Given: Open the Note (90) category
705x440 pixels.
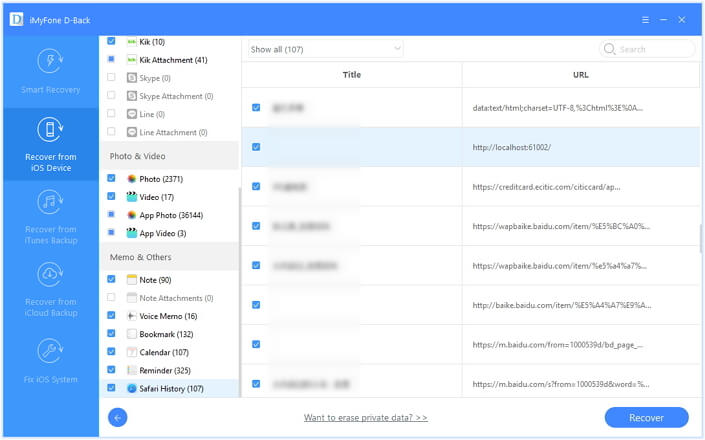Looking at the screenshot, I should click(155, 280).
